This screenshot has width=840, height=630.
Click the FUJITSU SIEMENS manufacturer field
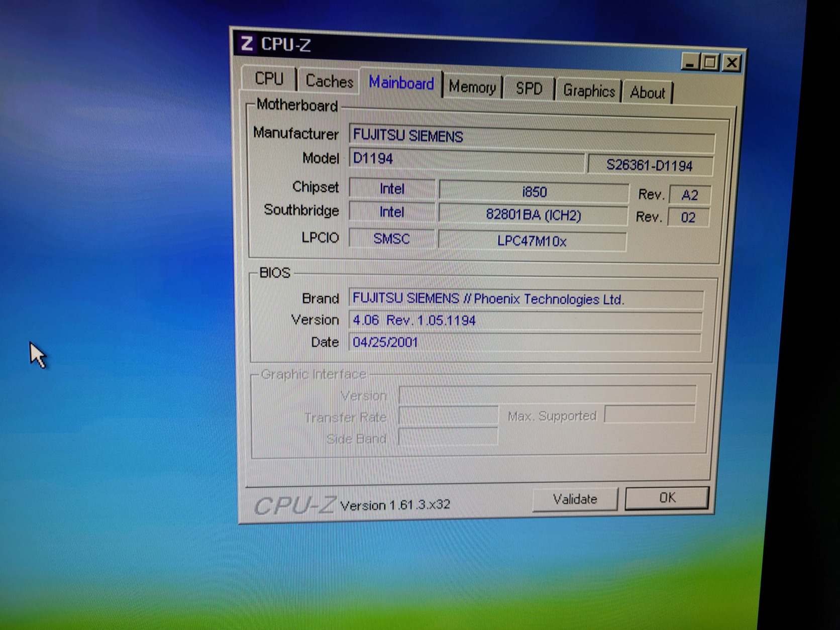pyautogui.click(x=532, y=138)
